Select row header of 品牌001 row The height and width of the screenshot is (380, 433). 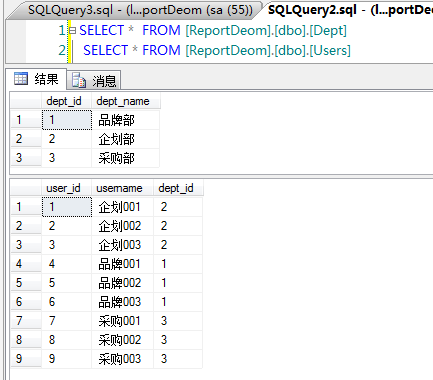coord(26,264)
